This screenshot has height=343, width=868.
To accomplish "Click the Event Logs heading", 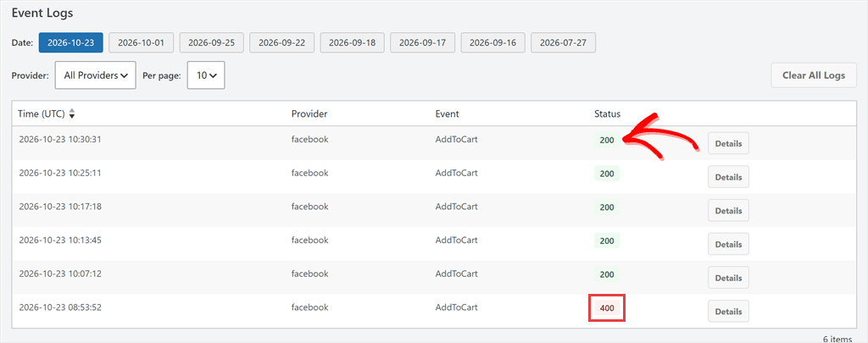I will tap(42, 12).
